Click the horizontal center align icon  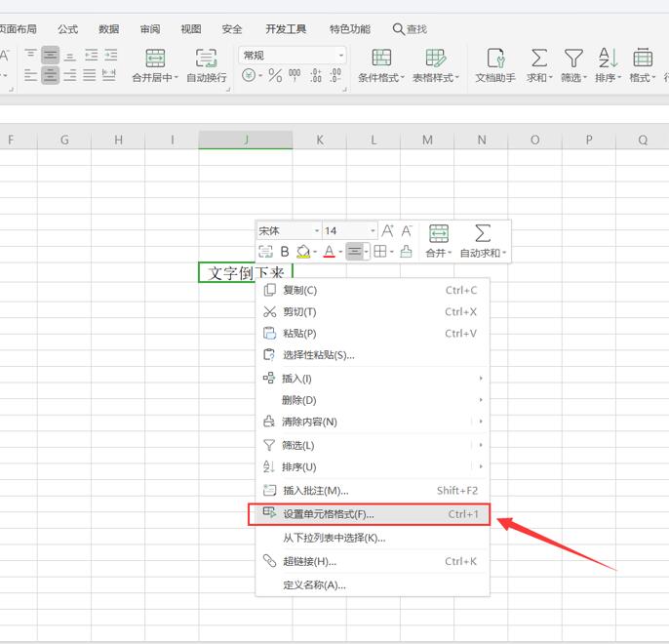[51, 75]
